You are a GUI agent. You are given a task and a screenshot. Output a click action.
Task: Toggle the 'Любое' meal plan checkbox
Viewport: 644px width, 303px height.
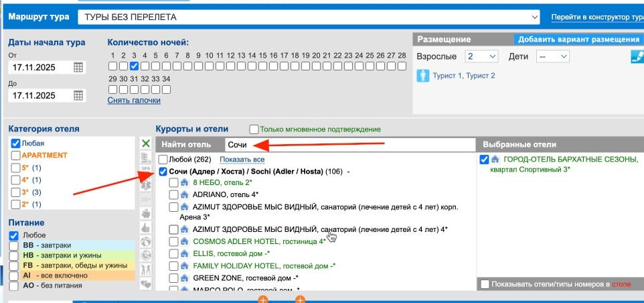point(14,235)
